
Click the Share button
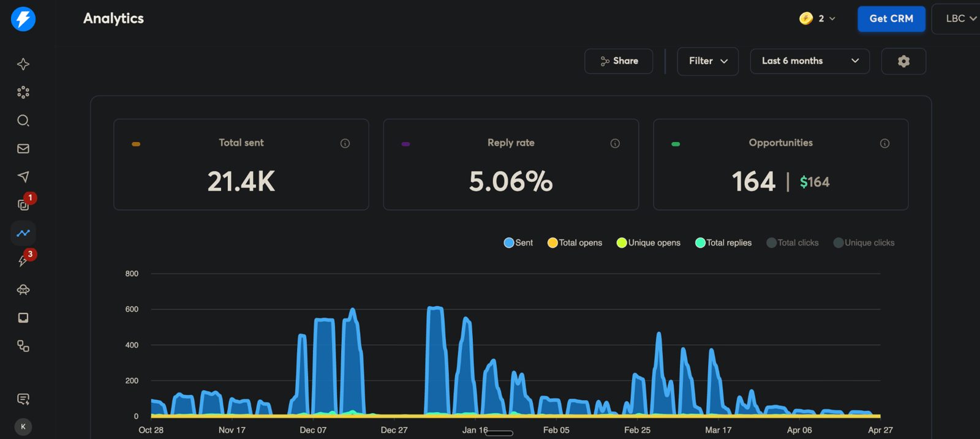pyautogui.click(x=619, y=61)
